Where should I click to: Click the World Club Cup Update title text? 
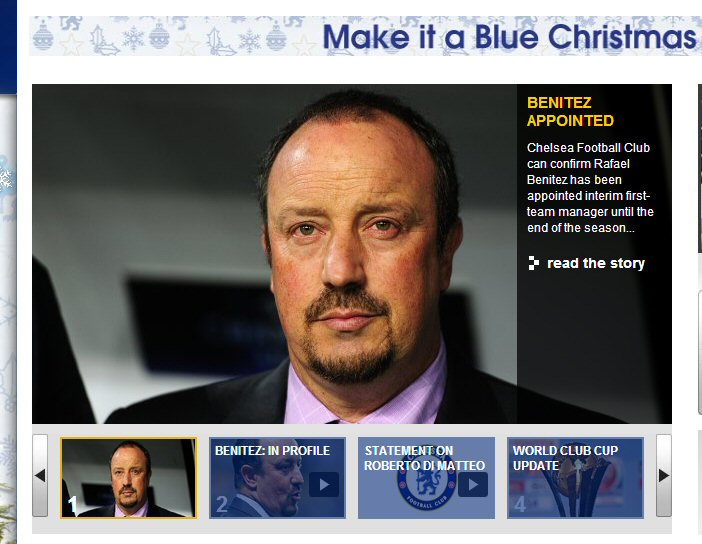point(565,458)
